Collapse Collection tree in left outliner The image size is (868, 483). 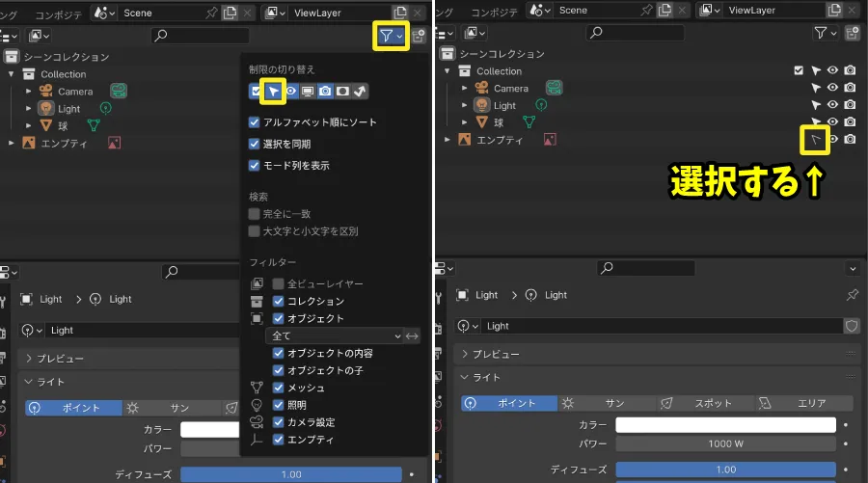[11, 73]
